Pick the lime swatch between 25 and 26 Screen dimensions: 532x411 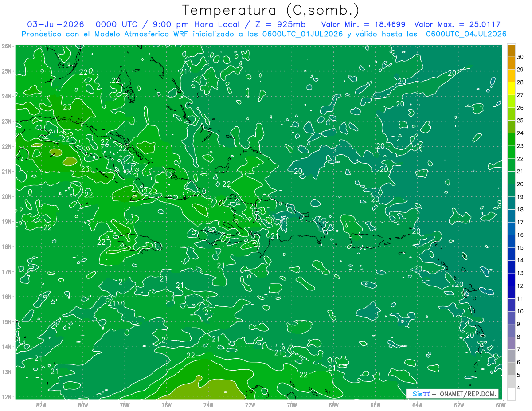click(x=511, y=114)
